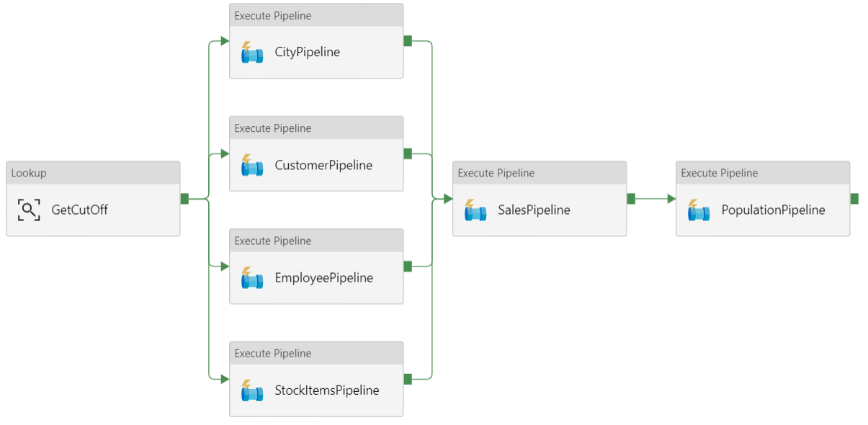Image resolution: width=868 pixels, height=425 pixels.
Task: Click the green output connector of CityPipeline
Action: point(408,41)
